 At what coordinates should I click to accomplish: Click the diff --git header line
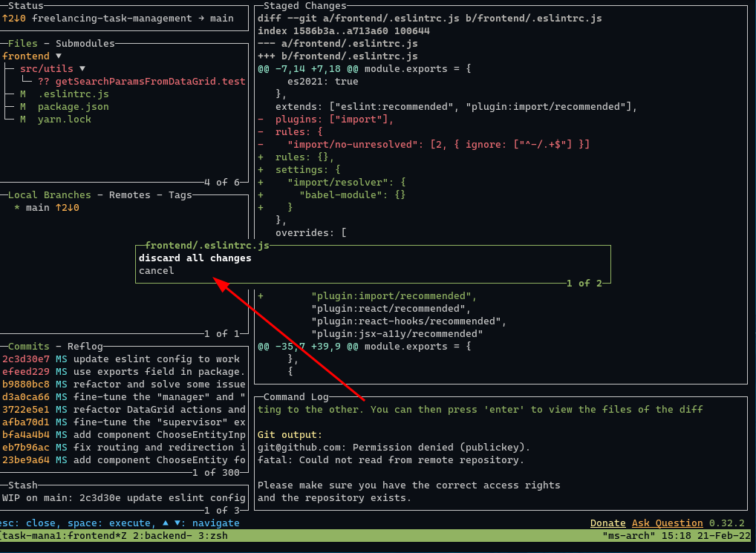click(429, 19)
